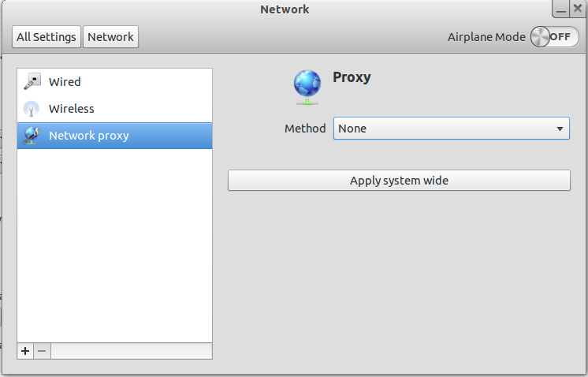This screenshot has height=377, width=588.
Task: Select the Wireless entry in the list
Action: tap(115, 109)
